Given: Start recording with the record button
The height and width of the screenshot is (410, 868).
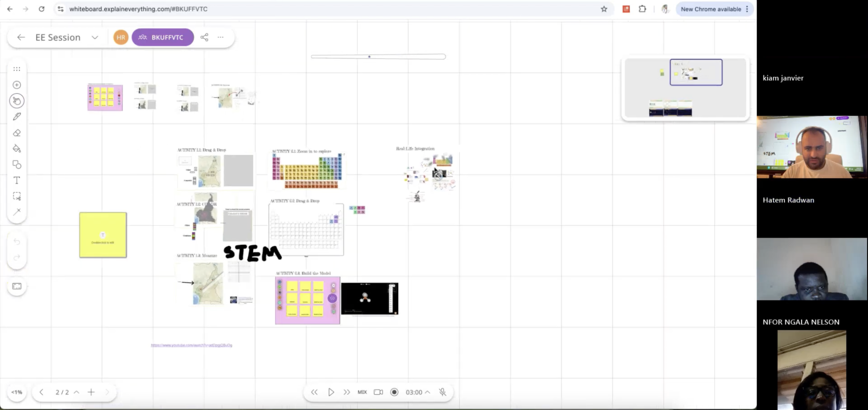Looking at the screenshot, I should 394,392.
